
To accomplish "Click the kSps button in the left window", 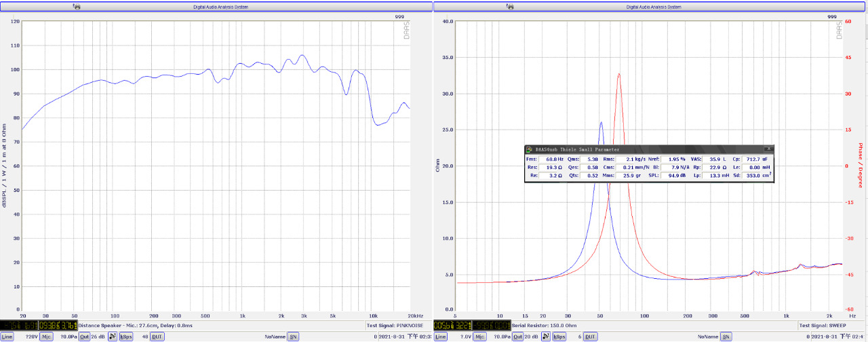I will [x=126, y=337].
